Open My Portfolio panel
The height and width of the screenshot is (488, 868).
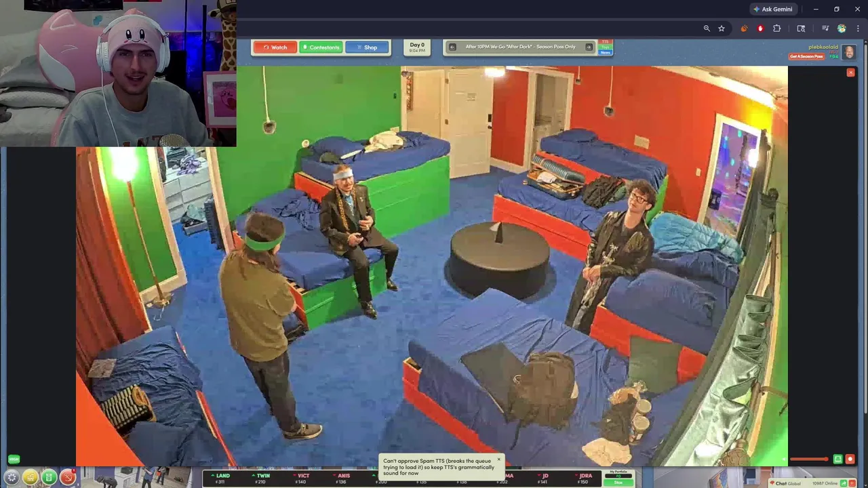tap(618, 478)
